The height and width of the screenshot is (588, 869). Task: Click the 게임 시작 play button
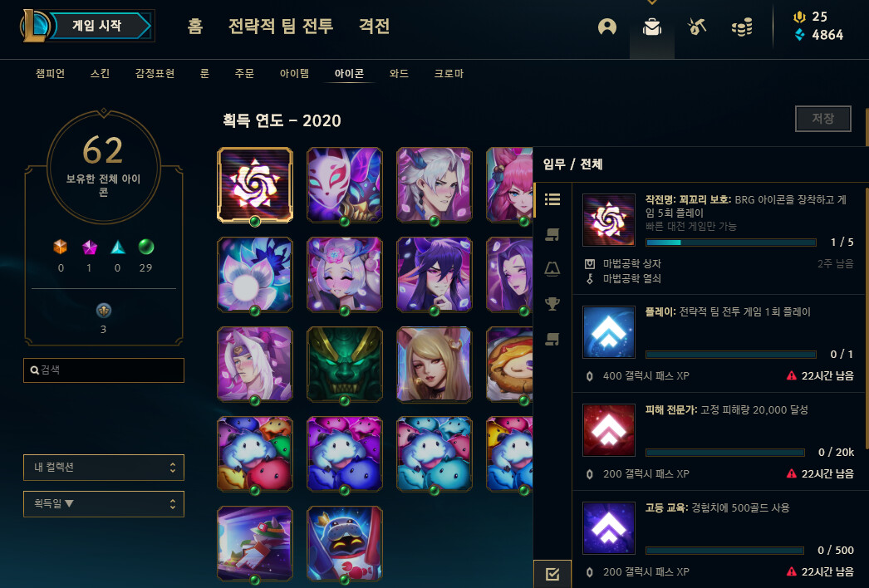pyautogui.click(x=97, y=26)
